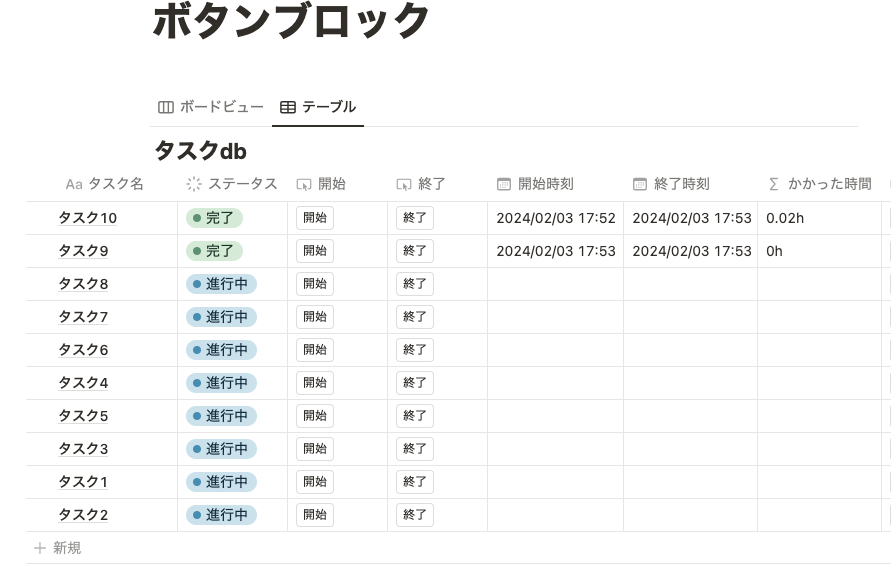Viewport: 891px width, 567px height.
Task: Click the 終了 button for タスク3
Action: 415,448
